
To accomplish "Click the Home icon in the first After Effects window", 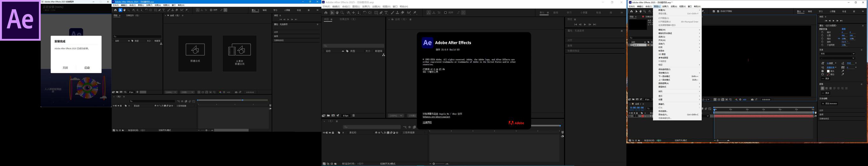I will 116,10.
